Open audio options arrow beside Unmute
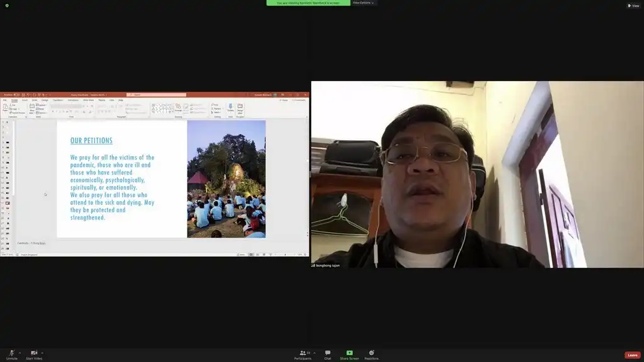The width and height of the screenshot is (644, 362). coord(19,353)
